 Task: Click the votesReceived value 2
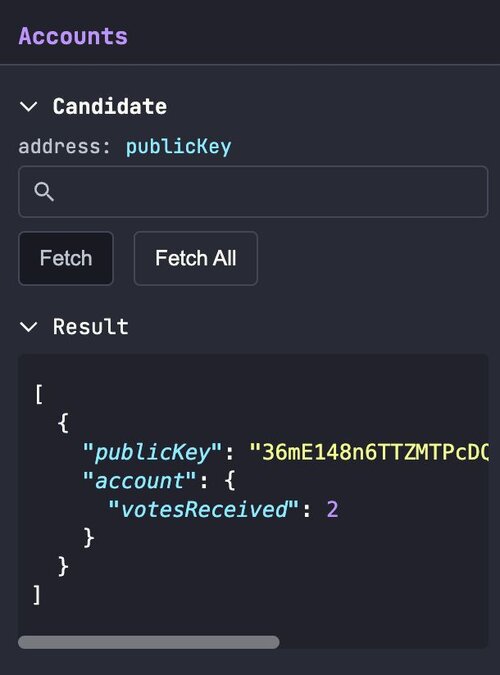pos(332,509)
